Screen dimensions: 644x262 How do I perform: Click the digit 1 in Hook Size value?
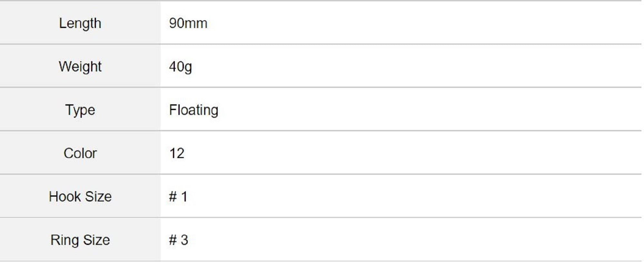click(184, 197)
